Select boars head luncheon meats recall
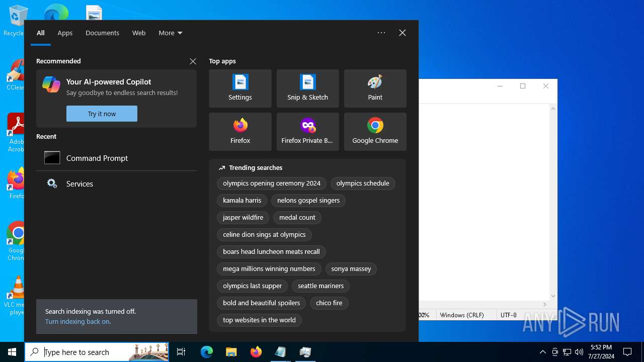 (271, 252)
